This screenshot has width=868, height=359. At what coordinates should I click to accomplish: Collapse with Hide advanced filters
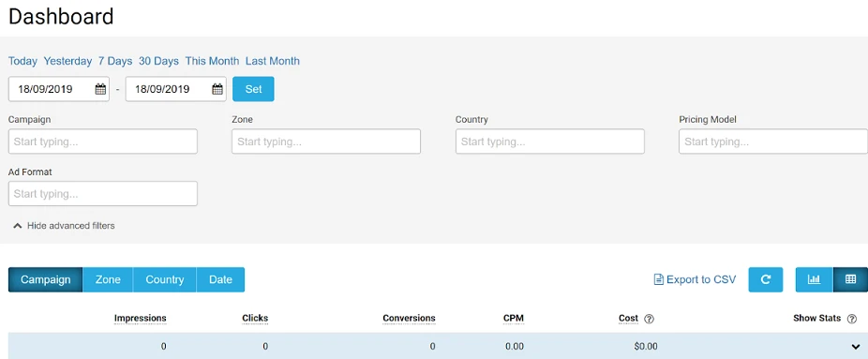(65, 226)
